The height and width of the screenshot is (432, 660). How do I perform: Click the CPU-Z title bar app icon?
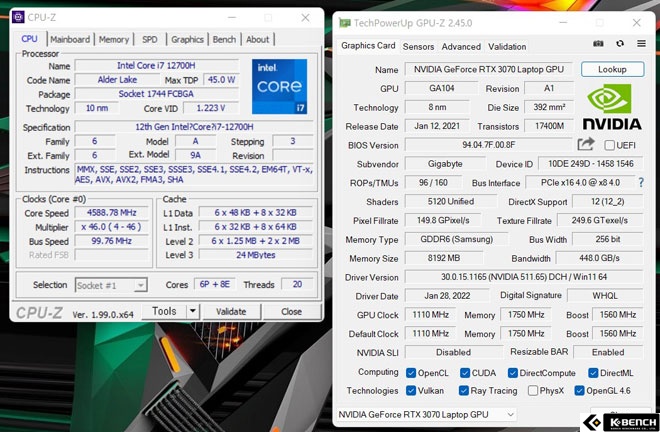18,17
